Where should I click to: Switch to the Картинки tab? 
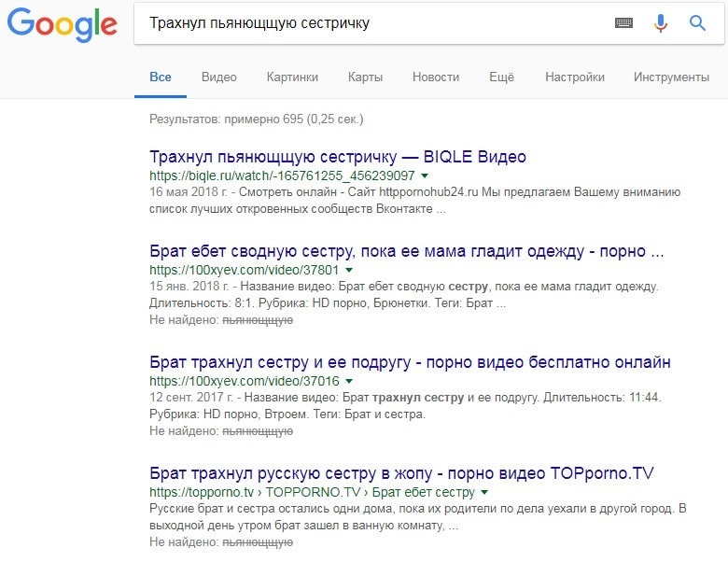tap(292, 77)
